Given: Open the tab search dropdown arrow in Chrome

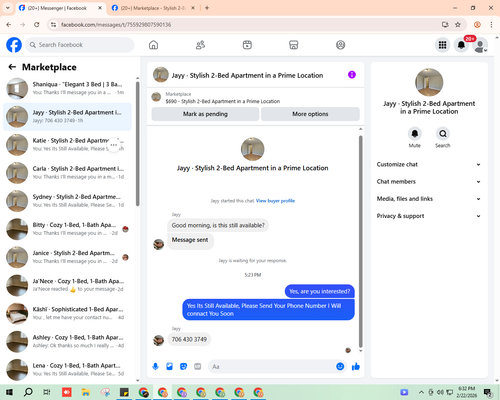Looking at the screenshot, I should 8,8.
